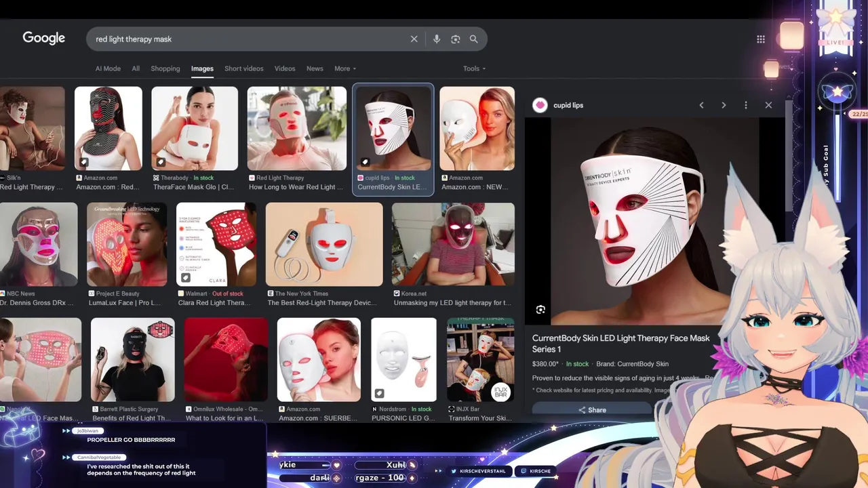Click 'What to Look for in an L' caption

pyautogui.click(x=225, y=418)
